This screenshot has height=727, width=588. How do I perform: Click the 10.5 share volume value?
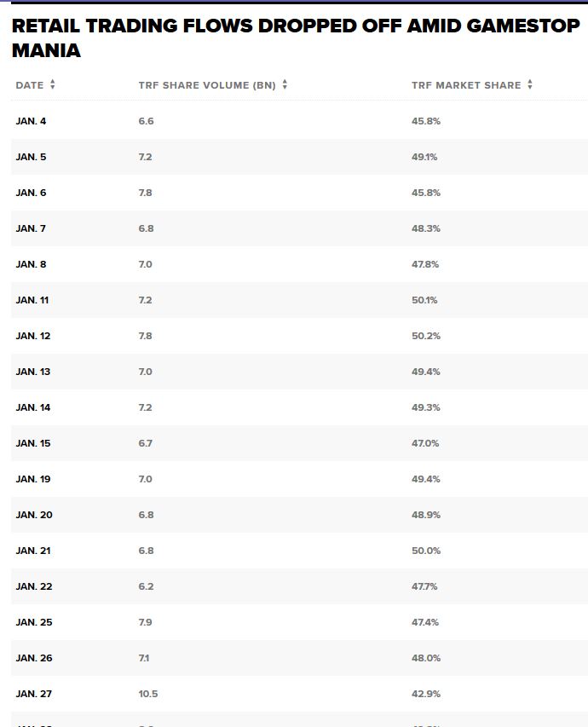(148, 694)
